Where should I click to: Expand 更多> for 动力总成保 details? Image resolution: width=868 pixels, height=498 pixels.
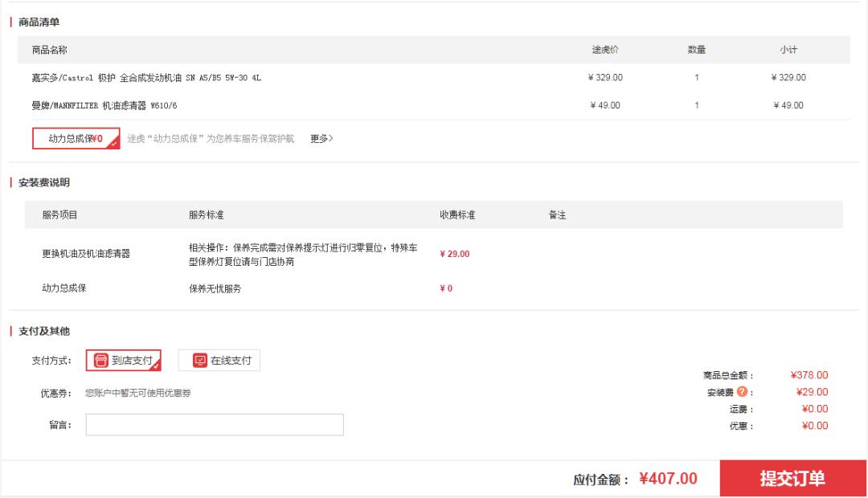(x=321, y=138)
